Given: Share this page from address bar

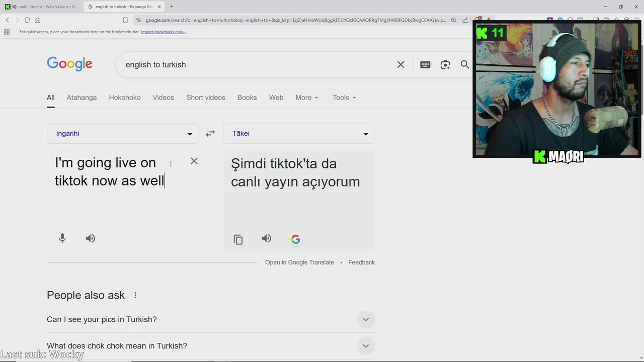Looking at the screenshot, I should pos(465,20).
